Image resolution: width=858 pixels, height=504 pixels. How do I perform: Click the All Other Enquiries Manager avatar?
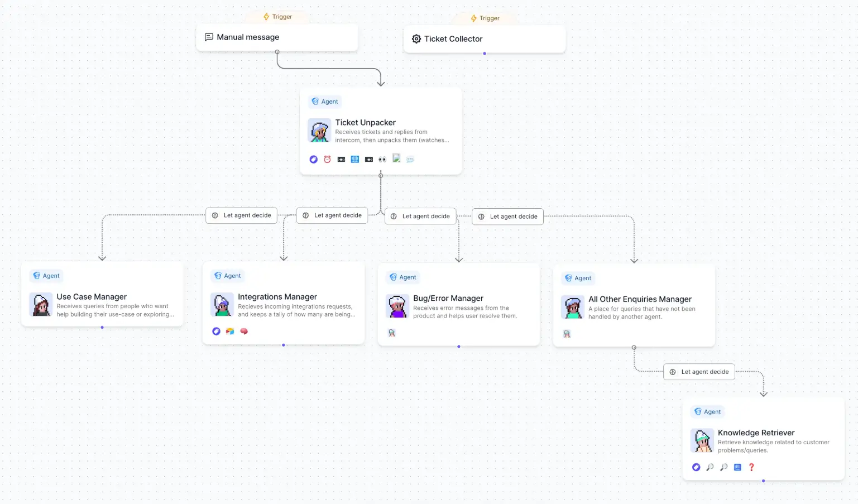point(573,307)
